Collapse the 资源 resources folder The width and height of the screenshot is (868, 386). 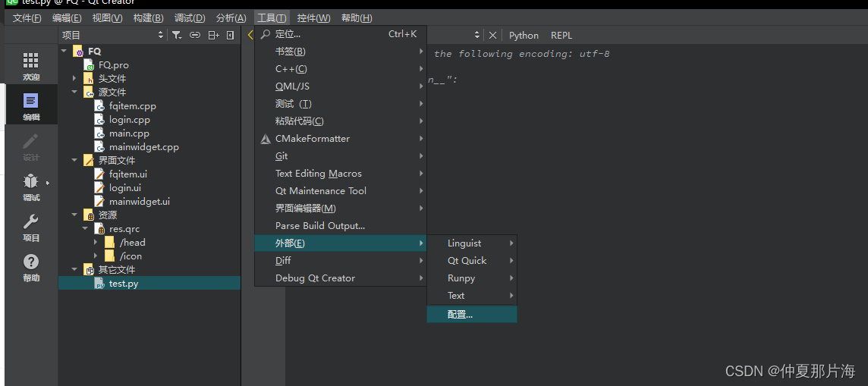tap(74, 215)
